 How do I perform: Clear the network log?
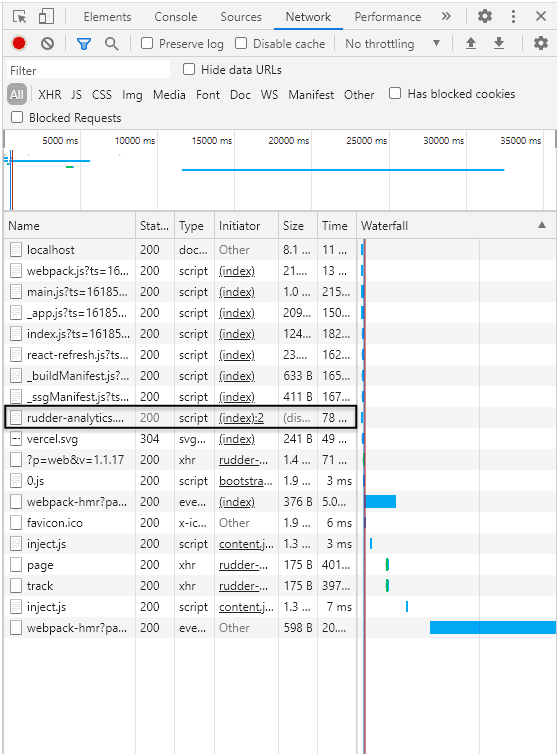click(x=47, y=44)
